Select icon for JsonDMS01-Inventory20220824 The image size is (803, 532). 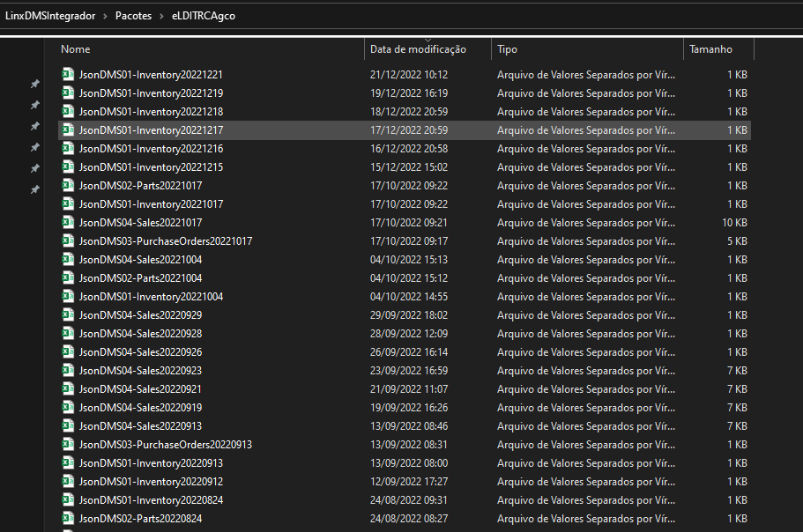click(68, 499)
